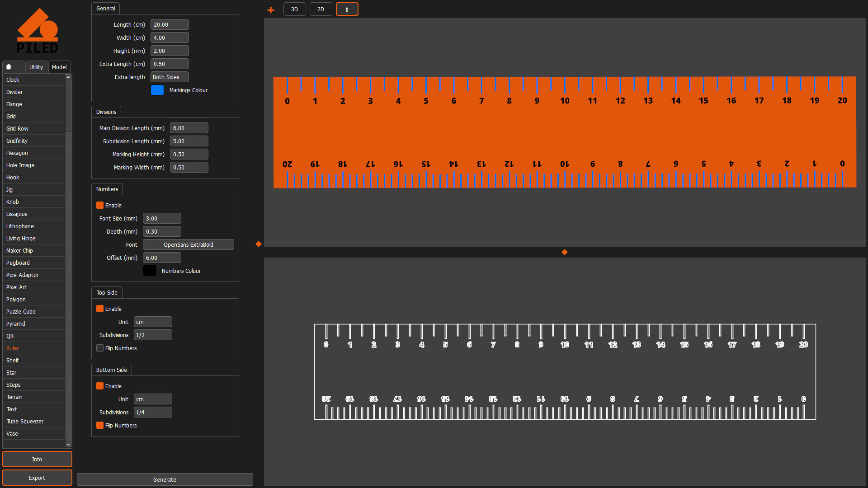The height and width of the screenshot is (488, 868).
Task: Toggle the vertical split view arrow button
Action: pos(347,9)
